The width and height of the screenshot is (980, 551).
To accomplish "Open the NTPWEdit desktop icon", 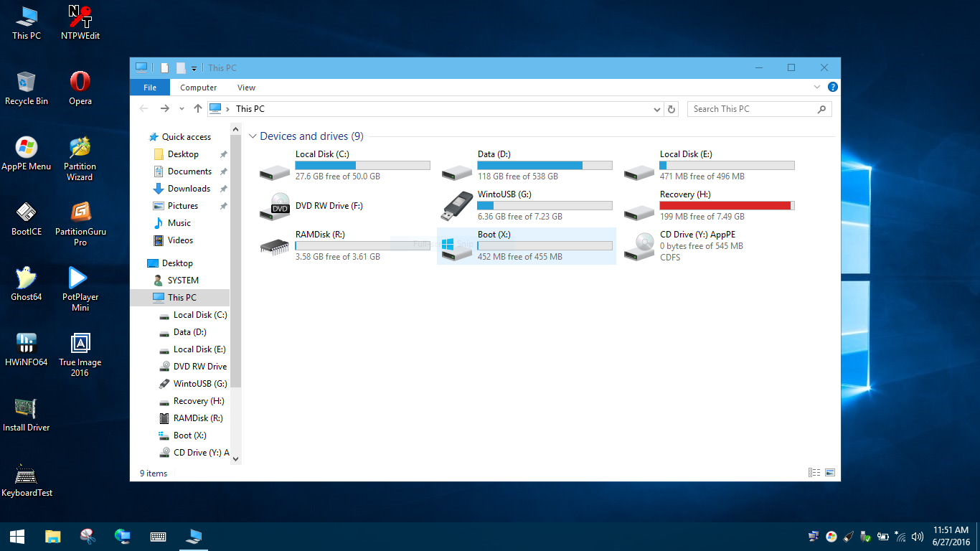I will [x=80, y=22].
